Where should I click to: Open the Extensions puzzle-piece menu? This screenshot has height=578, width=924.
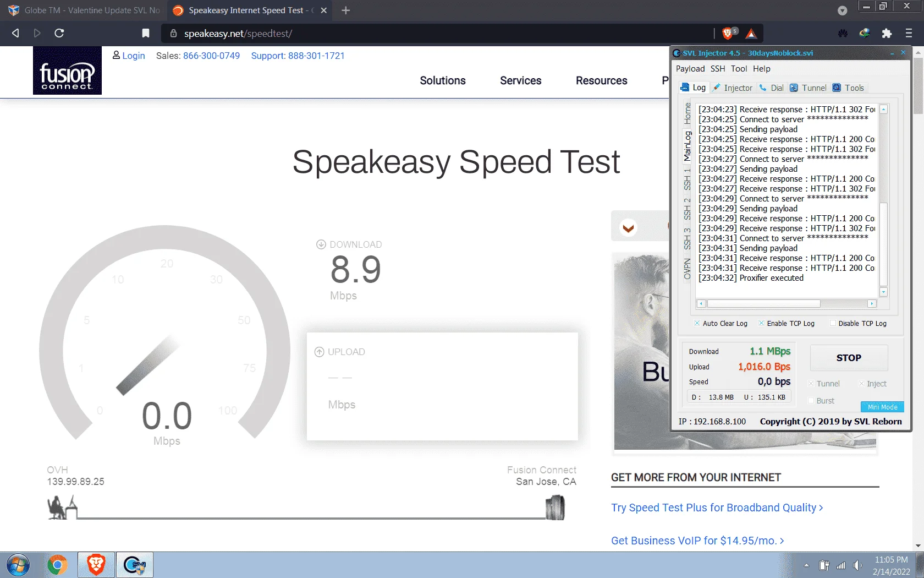tap(887, 33)
